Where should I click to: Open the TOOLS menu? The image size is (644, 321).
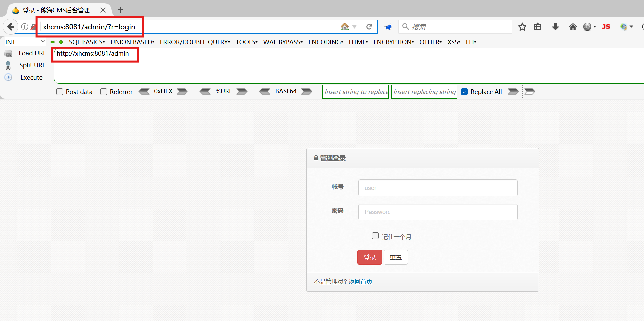coord(247,42)
